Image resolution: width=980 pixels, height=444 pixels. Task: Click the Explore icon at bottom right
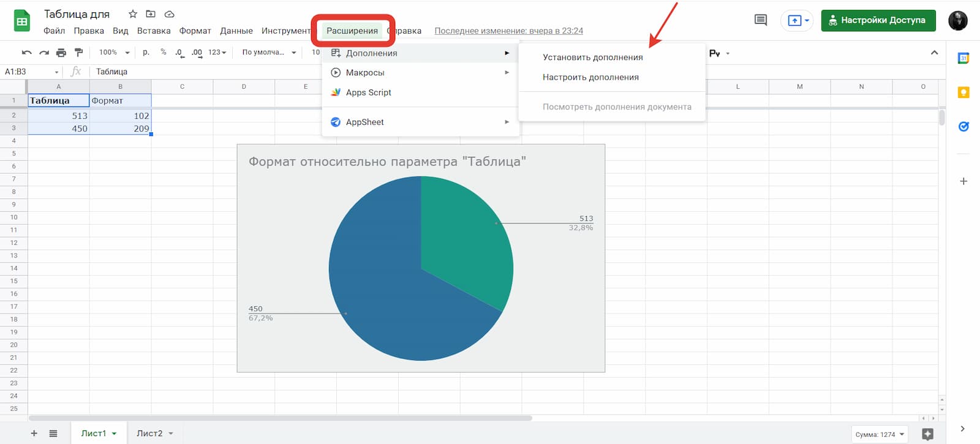[x=927, y=434]
